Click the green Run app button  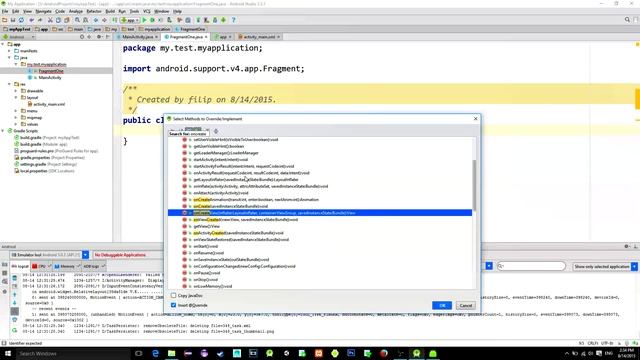[x=144, y=20]
